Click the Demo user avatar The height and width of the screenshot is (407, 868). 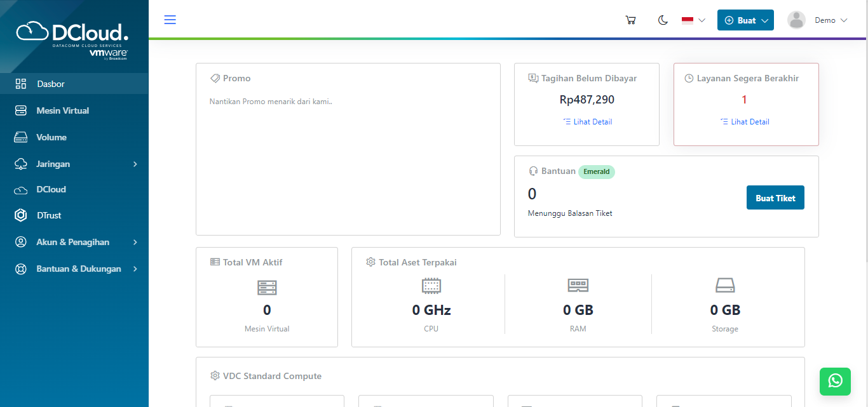coord(796,20)
